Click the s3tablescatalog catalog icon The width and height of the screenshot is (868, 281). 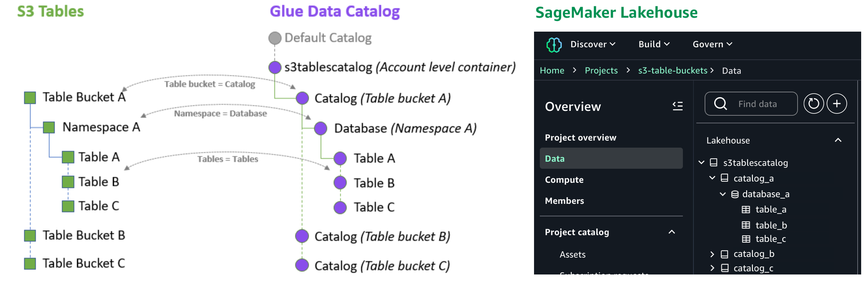coord(713,163)
